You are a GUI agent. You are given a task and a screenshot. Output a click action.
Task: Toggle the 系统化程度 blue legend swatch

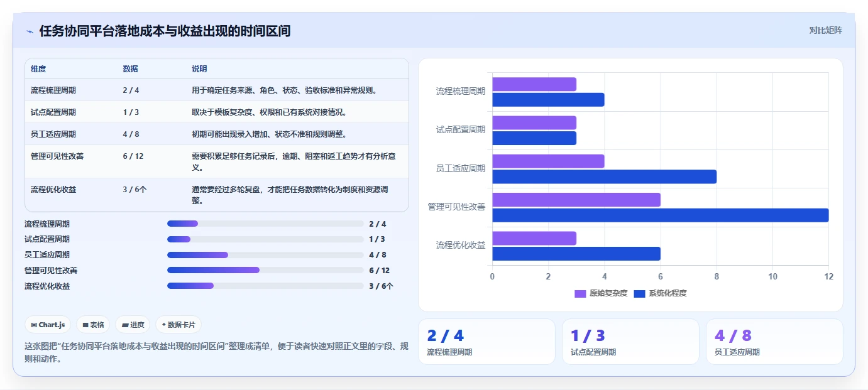tap(640, 293)
